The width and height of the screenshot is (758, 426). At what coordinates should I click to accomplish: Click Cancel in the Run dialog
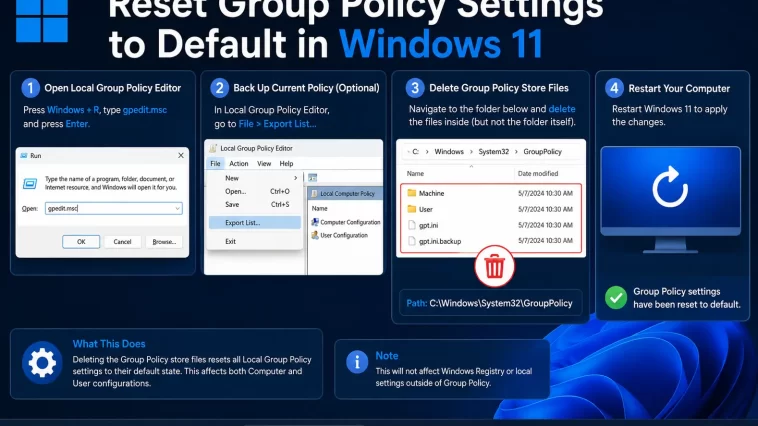tap(122, 242)
